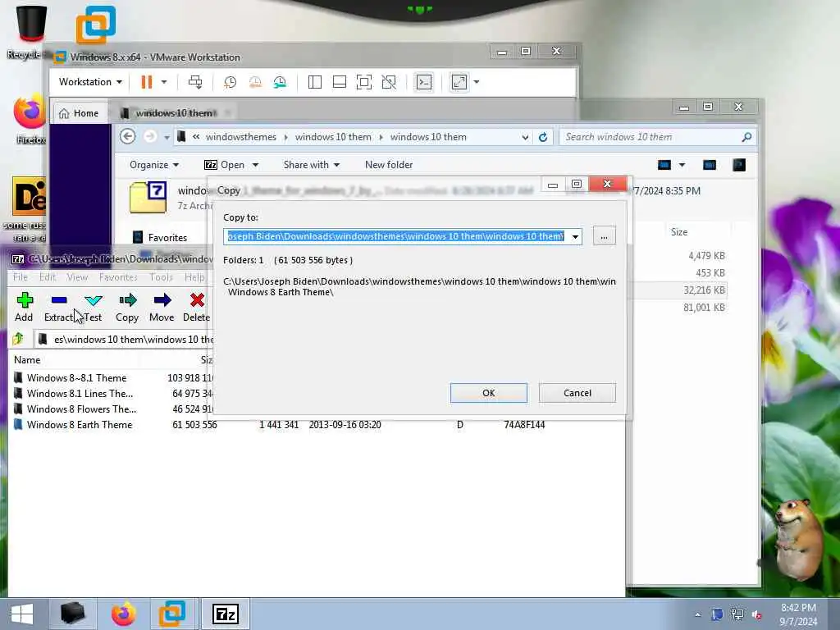This screenshot has width=840, height=630.
Task: Revert VM to previous snapshot
Action: pos(255,82)
